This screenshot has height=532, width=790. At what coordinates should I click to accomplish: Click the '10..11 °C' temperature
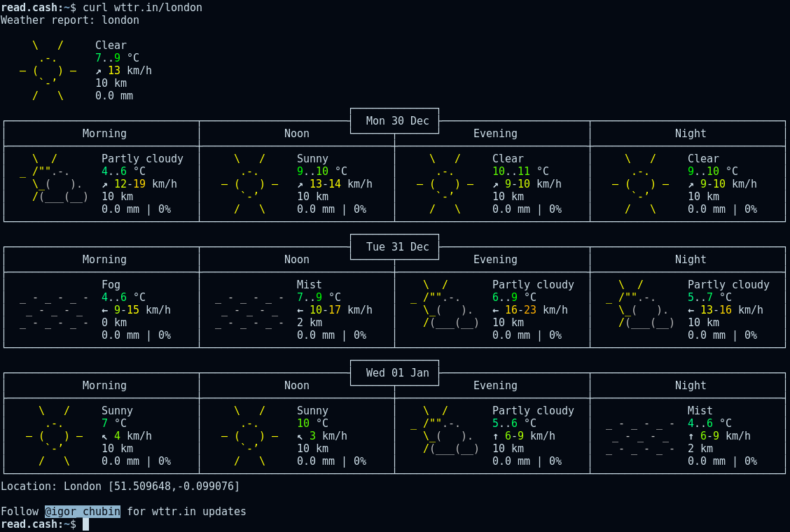pyautogui.click(x=520, y=171)
